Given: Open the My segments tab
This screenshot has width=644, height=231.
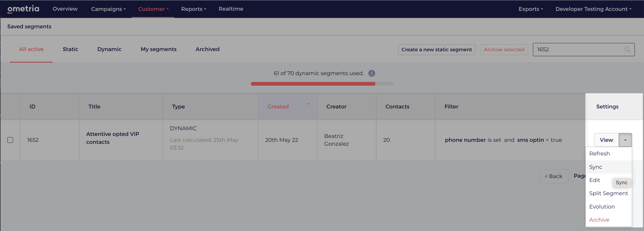Looking at the screenshot, I should [158, 49].
